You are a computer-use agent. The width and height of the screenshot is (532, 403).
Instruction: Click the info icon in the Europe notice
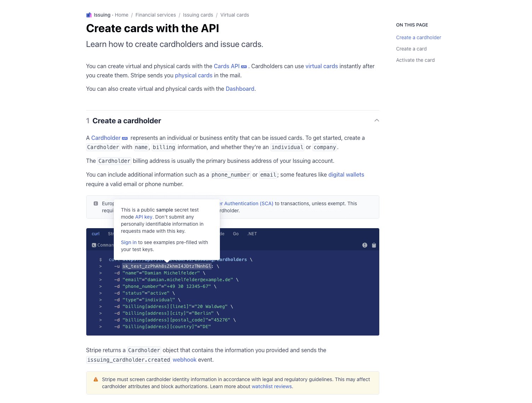96,203
